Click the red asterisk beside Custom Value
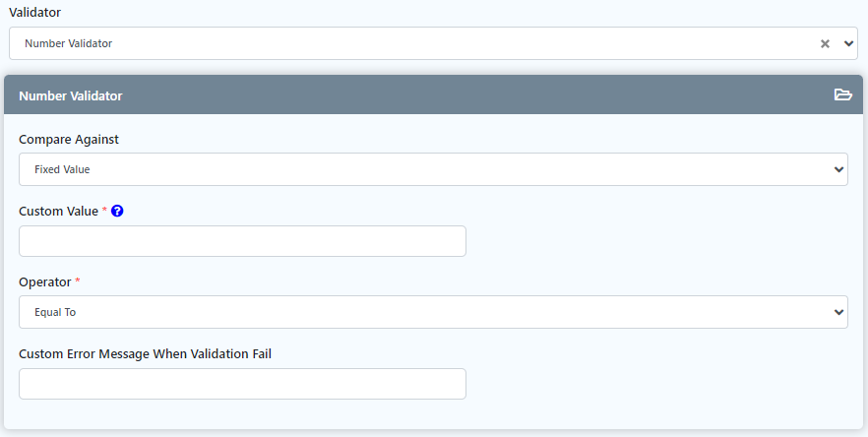The width and height of the screenshot is (868, 437). point(104,211)
